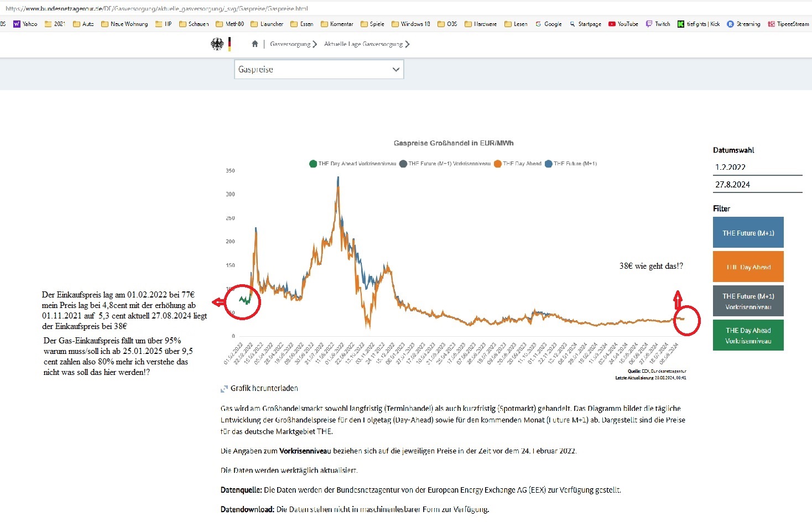Click the start date field 1.2.2022
This screenshot has width=812, height=522.
(x=757, y=167)
